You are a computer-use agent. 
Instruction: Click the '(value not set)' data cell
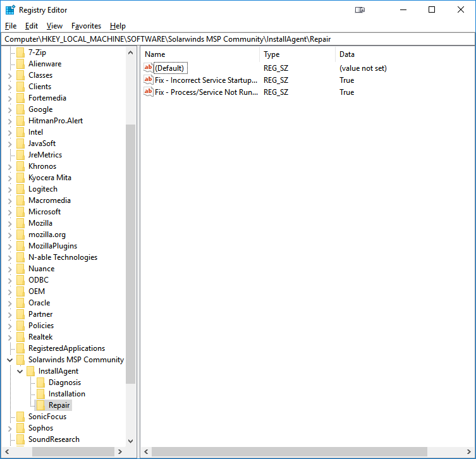tap(363, 68)
